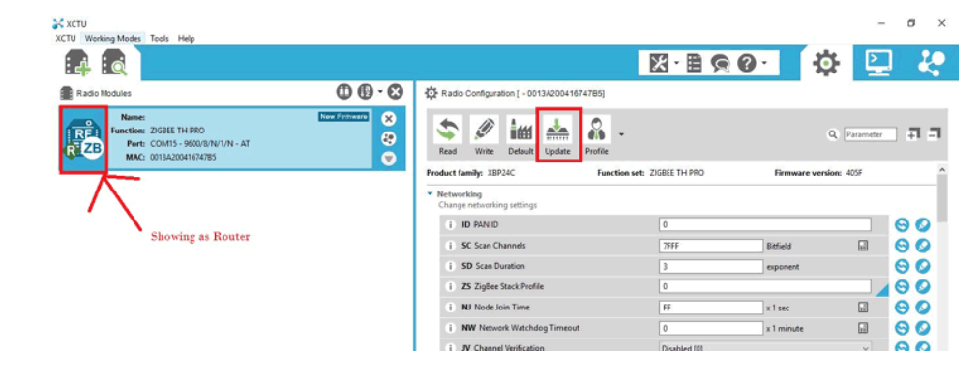Click the radio modules list first round icon

pyautogui.click(x=343, y=93)
